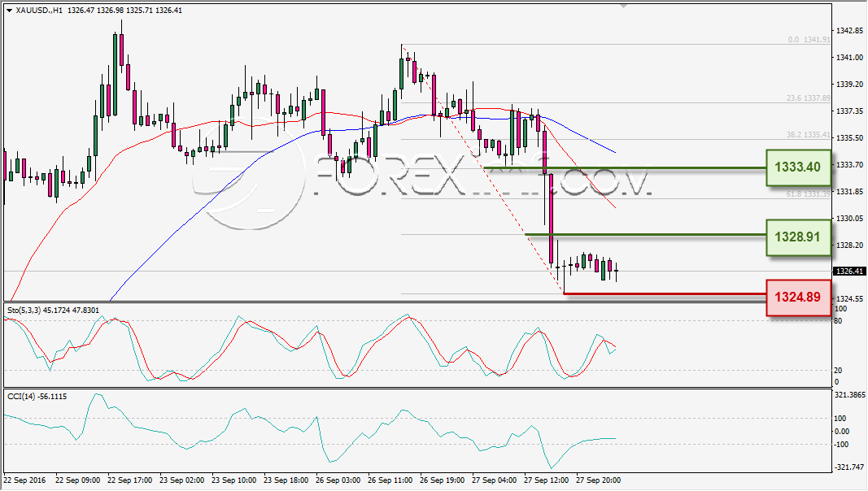Click Fibonacci level label 38.2 1335.41
The height and width of the screenshot is (491, 868).
click(x=809, y=134)
